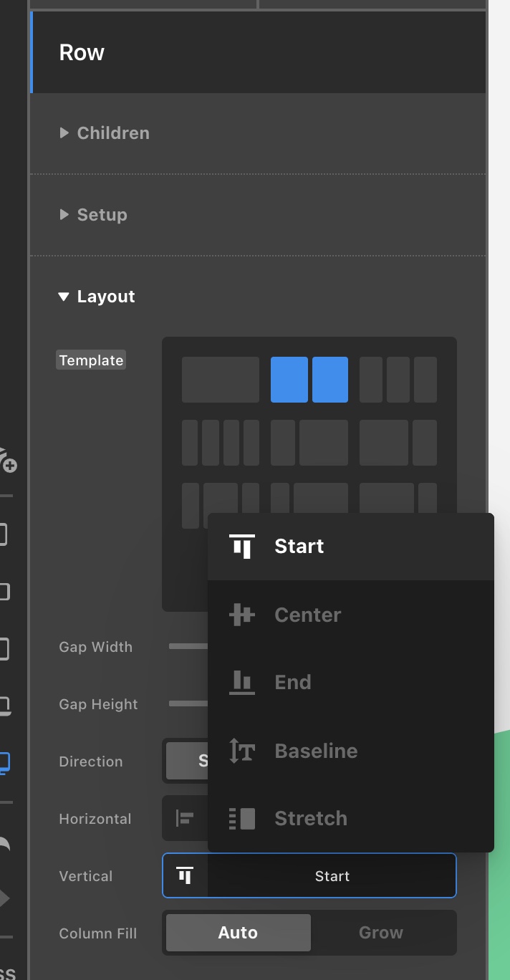The width and height of the screenshot is (510, 980).
Task: Click the Horizontal align-left icon
Action: coord(185,818)
